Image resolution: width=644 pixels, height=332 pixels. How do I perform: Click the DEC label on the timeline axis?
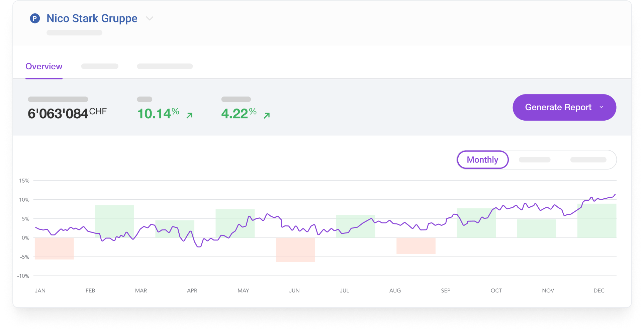coord(599,290)
